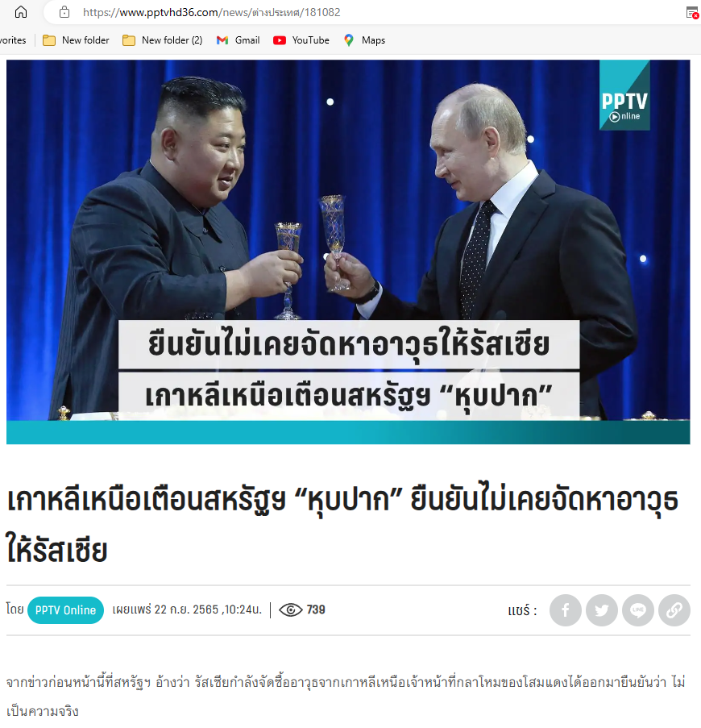Expand New folder (2) bookmarks folder
This screenshot has width=701, height=728.
pos(163,40)
